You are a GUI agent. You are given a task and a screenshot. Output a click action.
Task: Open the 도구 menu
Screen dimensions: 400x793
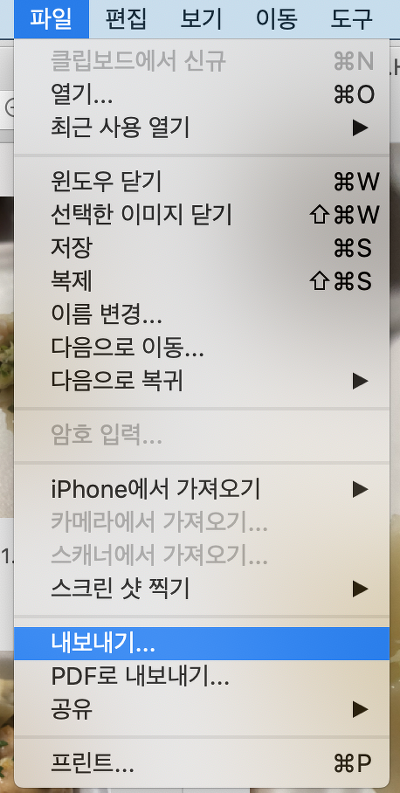350,19
